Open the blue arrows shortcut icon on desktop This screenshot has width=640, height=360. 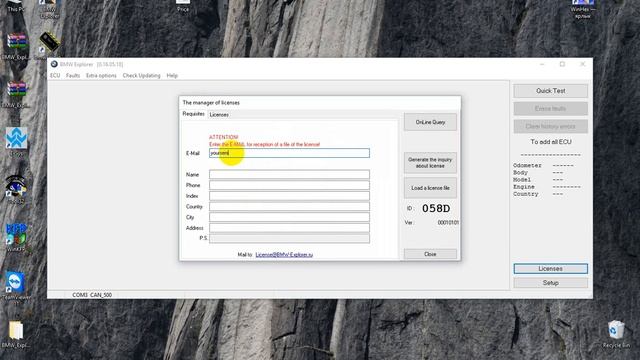(16, 138)
